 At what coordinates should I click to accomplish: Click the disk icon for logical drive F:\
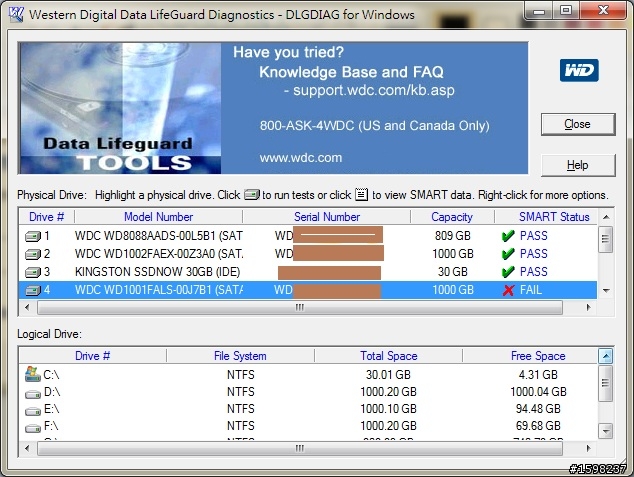point(33,428)
